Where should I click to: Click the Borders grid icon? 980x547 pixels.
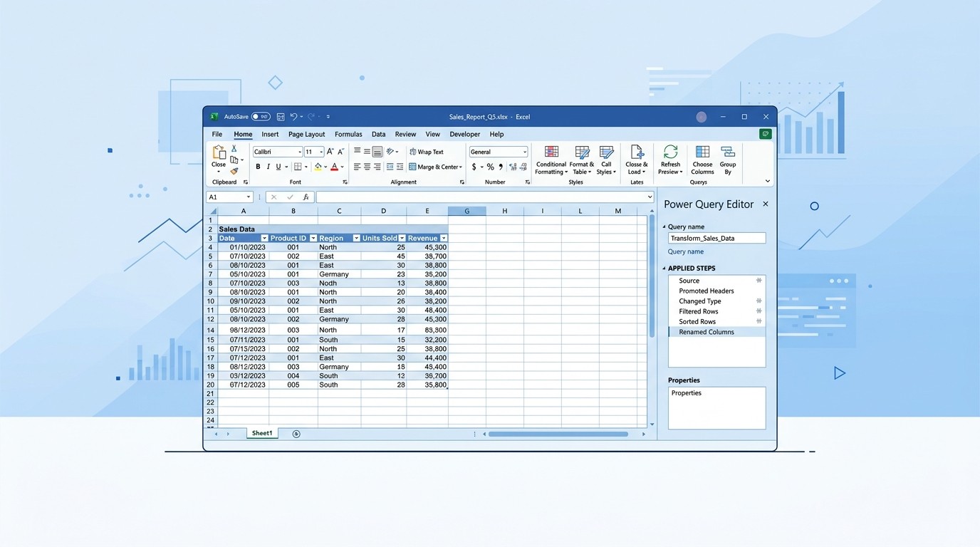pyautogui.click(x=298, y=167)
